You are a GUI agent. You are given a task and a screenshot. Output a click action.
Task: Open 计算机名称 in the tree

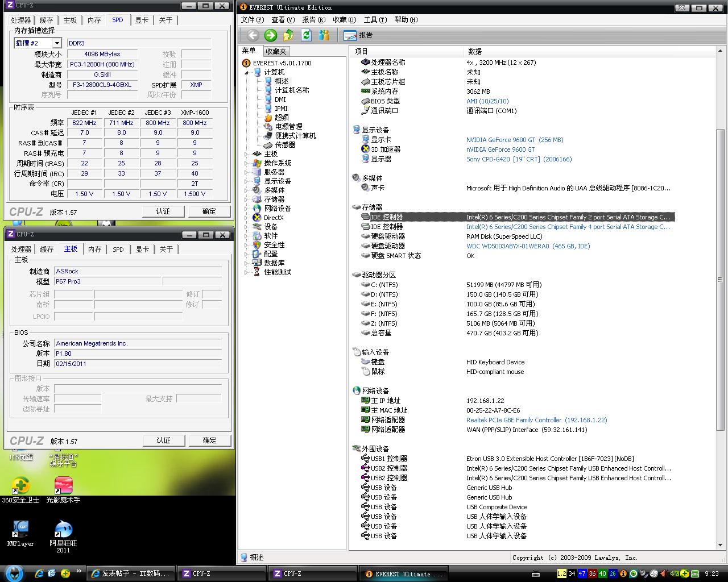coord(287,90)
